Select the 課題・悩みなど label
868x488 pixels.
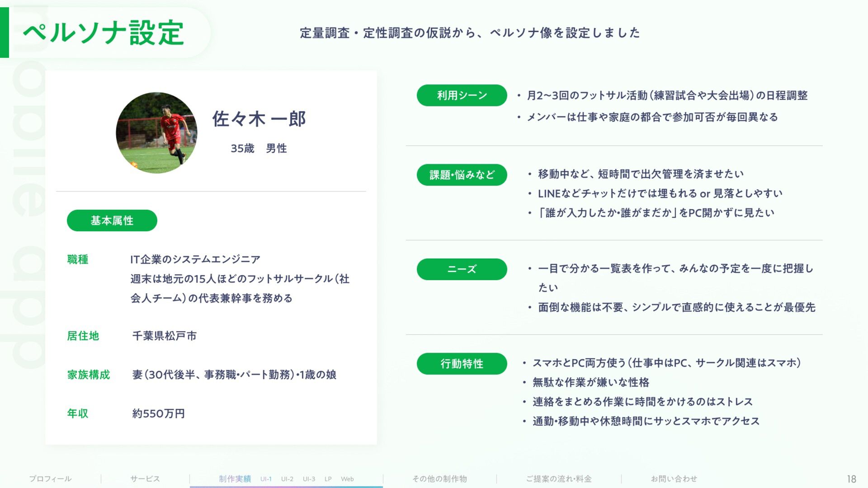click(x=462, y=175)
